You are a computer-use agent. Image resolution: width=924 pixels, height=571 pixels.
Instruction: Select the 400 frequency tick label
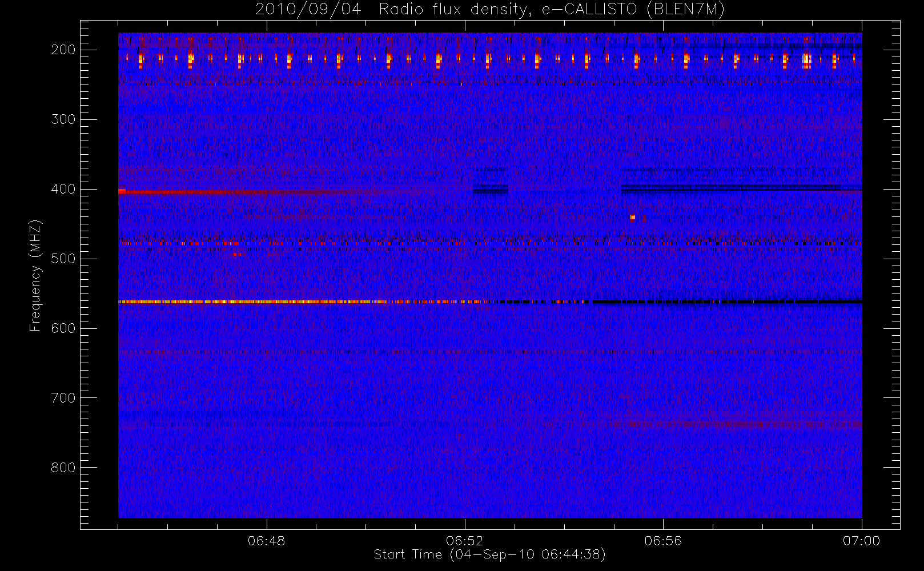(x=63, y=189)
